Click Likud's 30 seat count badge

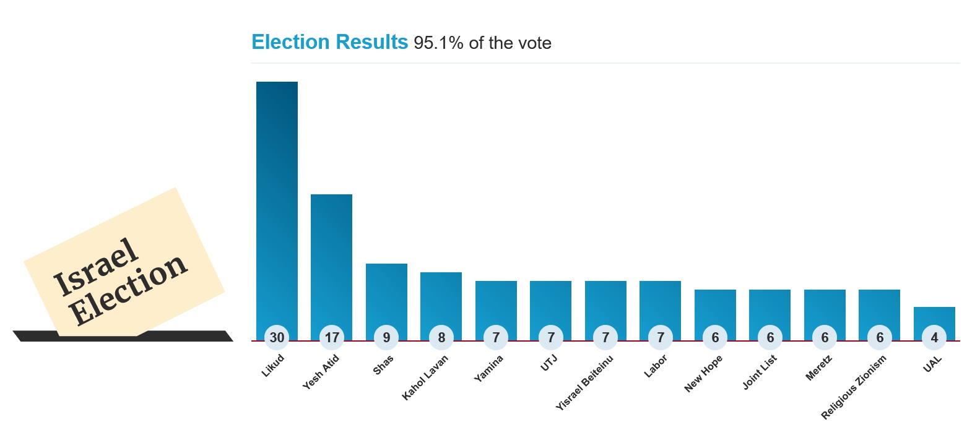(277, 337)
